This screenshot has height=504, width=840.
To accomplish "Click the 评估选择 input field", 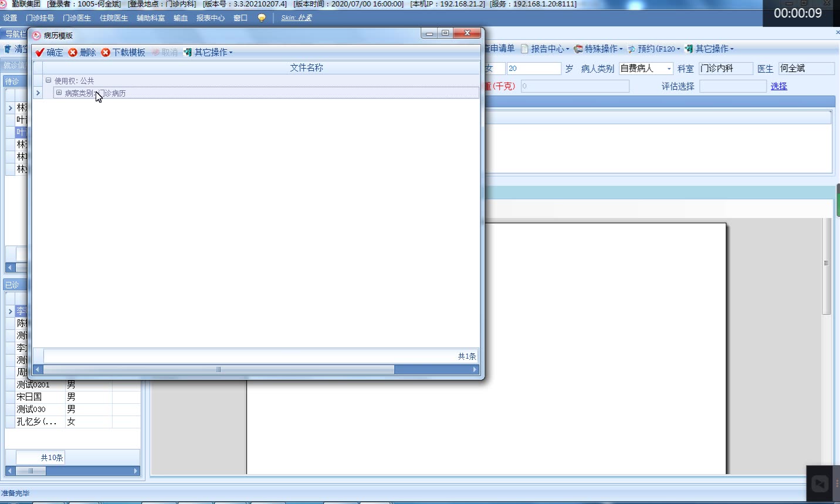I will (x=733, y=86).
